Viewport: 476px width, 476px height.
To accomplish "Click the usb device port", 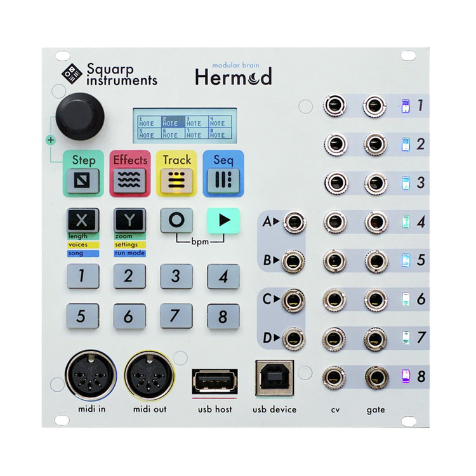I will tap(275, 378).
